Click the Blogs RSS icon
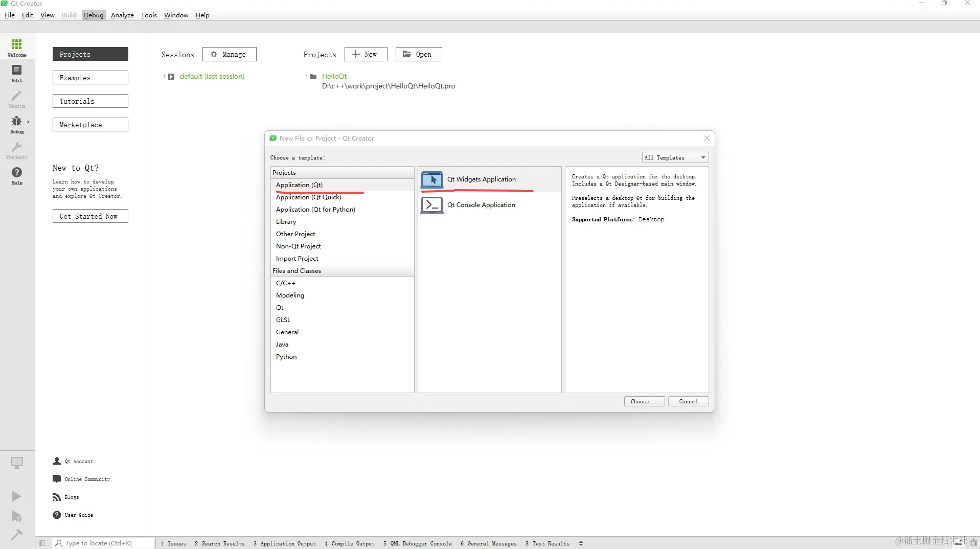 point(57,497)
